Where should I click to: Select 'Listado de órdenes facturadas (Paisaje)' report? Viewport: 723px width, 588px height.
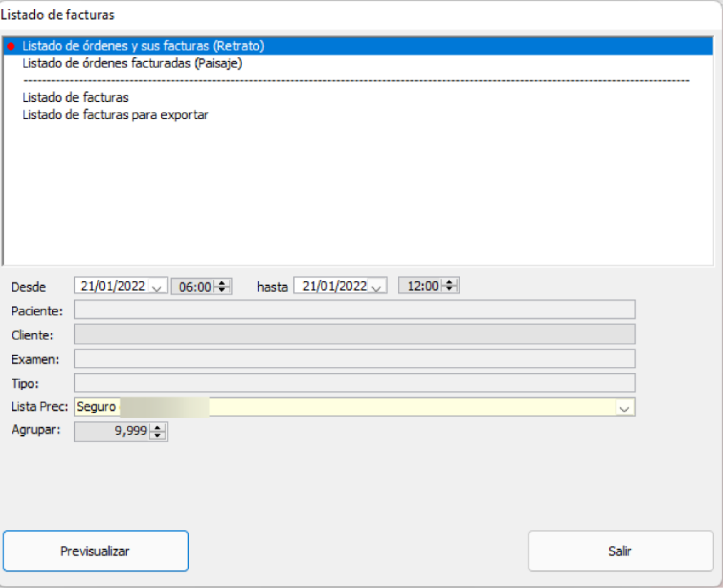(x=132, y=63)
